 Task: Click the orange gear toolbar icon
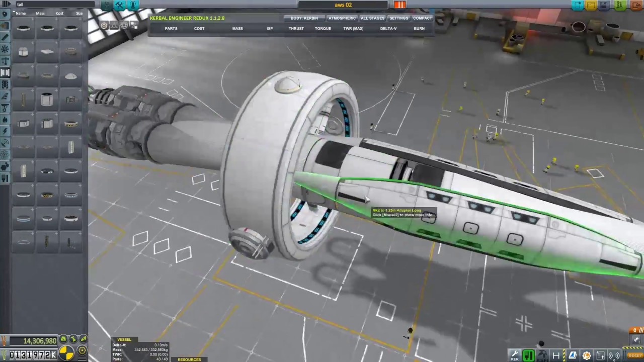[x=587, y=355]
